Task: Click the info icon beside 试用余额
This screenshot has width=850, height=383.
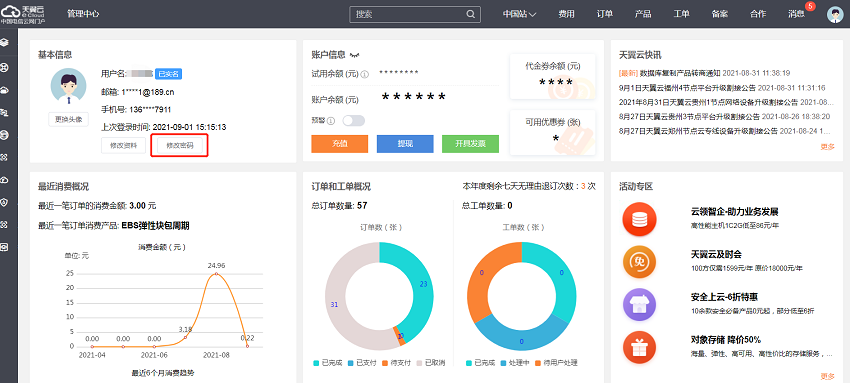Action: [x=365, y=75]
